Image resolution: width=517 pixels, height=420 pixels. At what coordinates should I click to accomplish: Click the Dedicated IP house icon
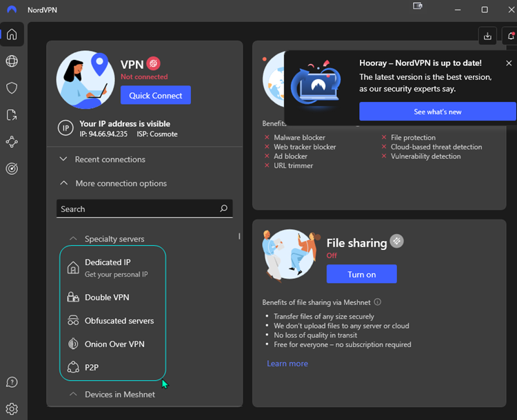[73, 267]
